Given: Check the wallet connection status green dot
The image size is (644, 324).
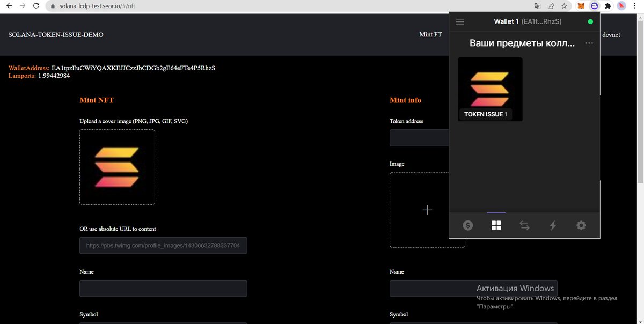Looking at the screenshot, I should pyautogui.click(x=590, y=21).
